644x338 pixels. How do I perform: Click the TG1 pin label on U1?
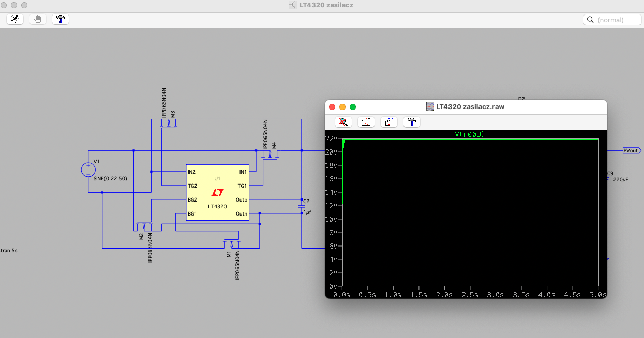[x=242, y=186]
